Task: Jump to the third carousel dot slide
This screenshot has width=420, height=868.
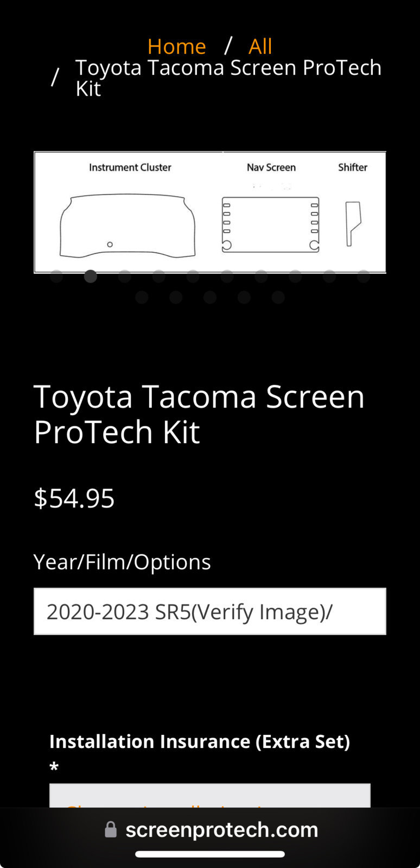Action: [x=125, y=276]
